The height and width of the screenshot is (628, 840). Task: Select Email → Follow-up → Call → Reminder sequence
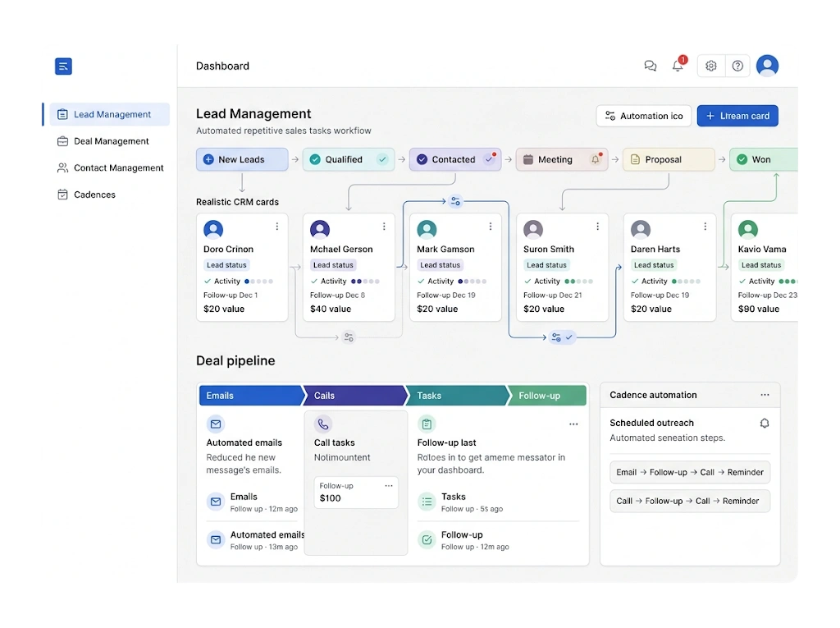point(689,473)
